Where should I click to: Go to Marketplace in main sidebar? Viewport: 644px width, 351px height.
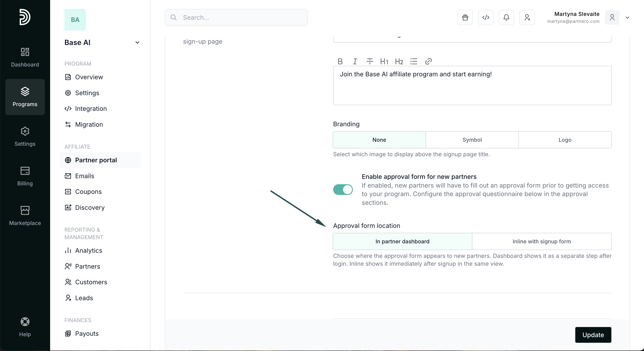click(25, 215)
